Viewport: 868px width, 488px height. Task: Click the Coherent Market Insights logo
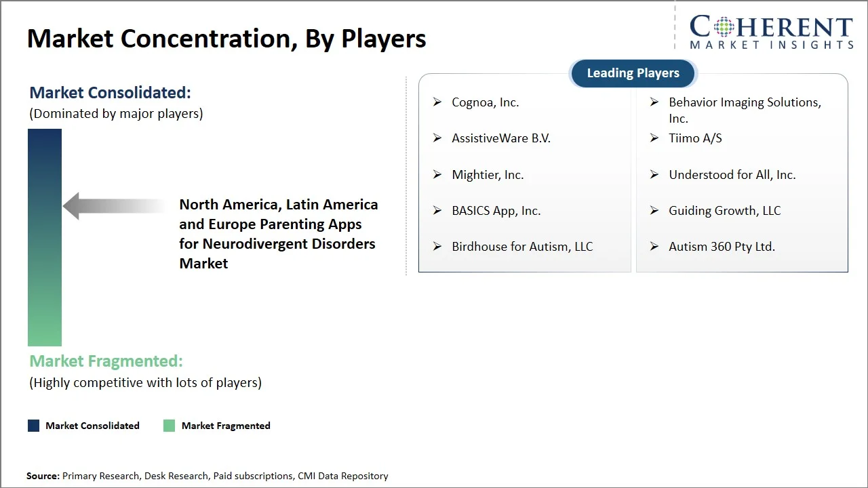pyautogui.click(x=771, y=32)
